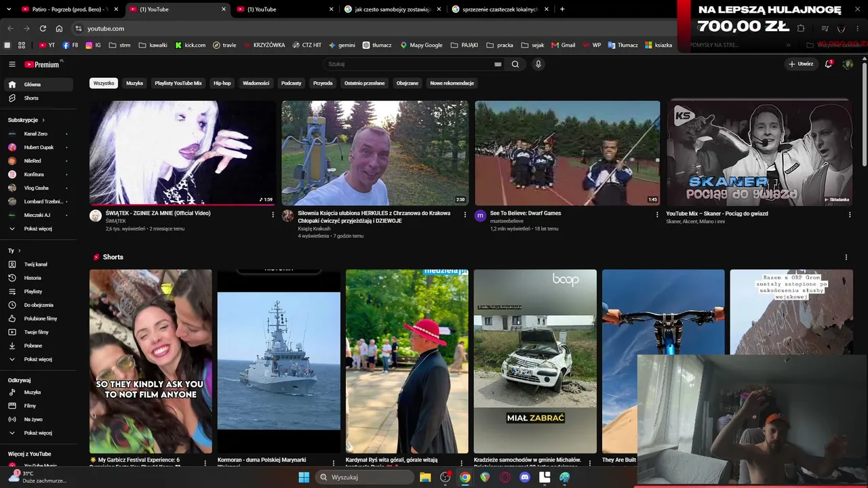Screen dimensions: 868x488
Task: Open options menu for Skaner mix
Action: click(850, 215)
